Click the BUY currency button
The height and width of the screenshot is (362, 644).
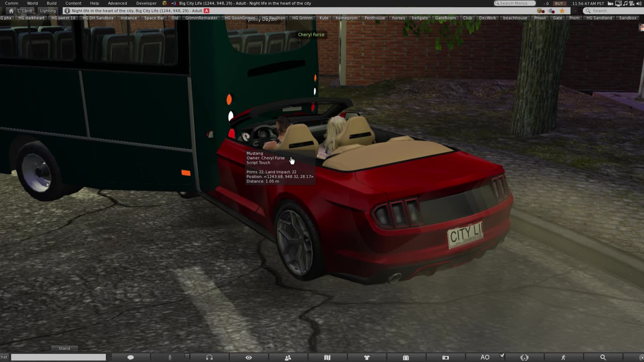coord(559,4)
